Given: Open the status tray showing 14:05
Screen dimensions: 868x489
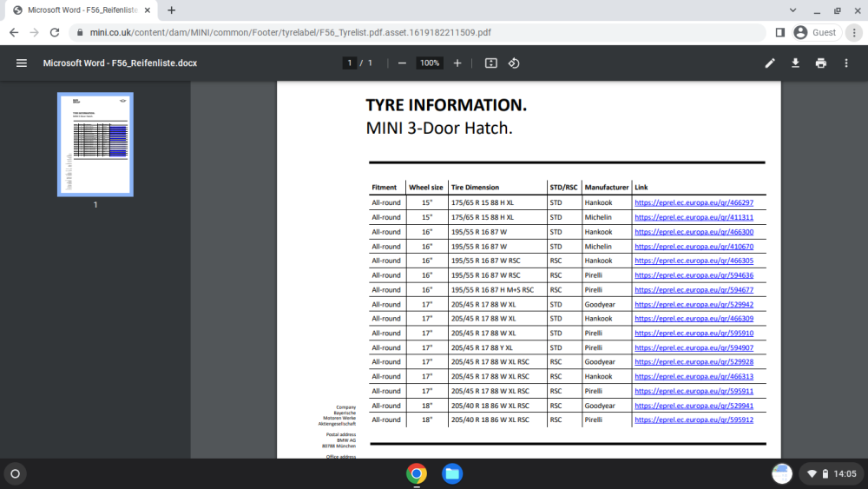Looking at the screenshot, I should click(x=832, y=474).
